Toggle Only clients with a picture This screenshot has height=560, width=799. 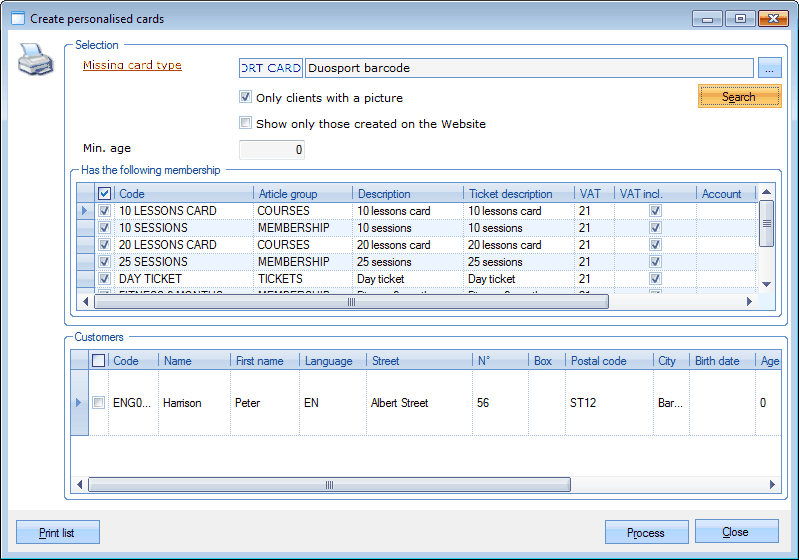246,98
